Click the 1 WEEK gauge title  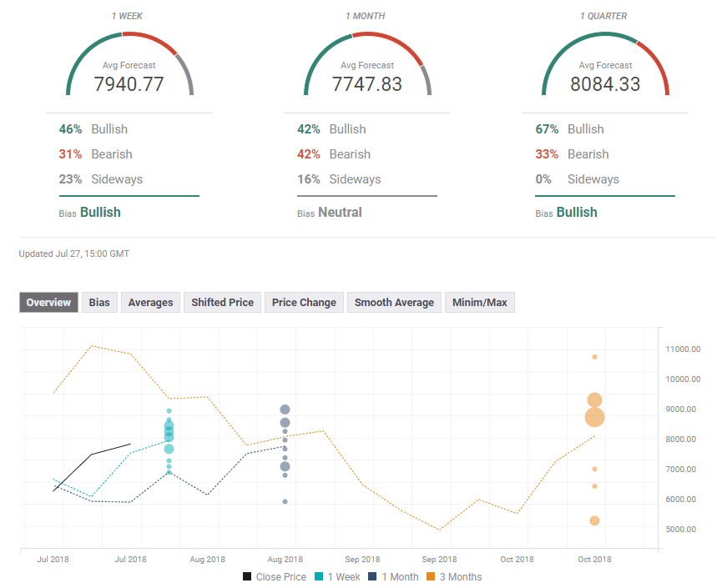click(127, 16)
